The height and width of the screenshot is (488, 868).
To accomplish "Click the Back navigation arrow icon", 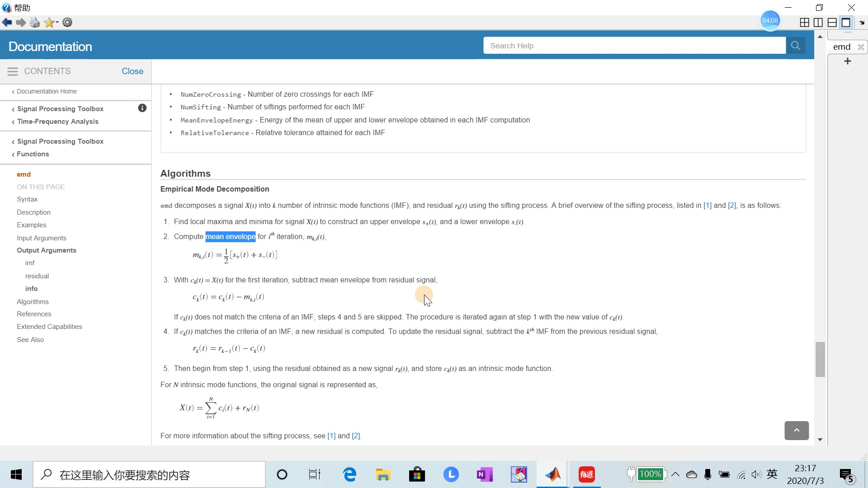I will point(7,23).
